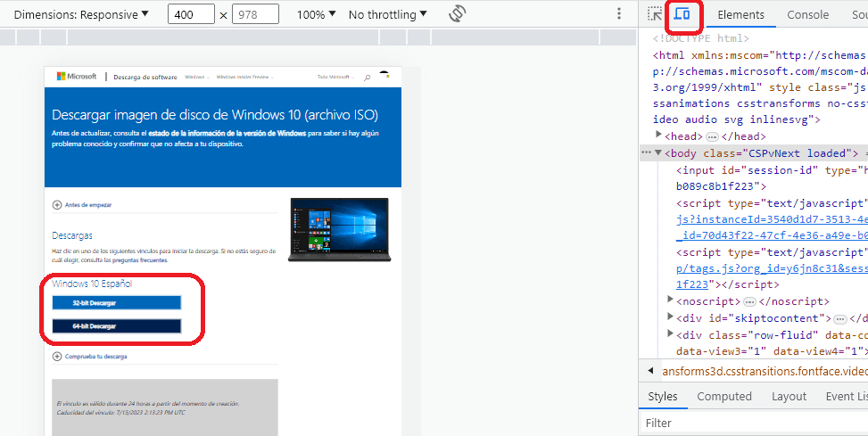The image size is (868, 436).
Task: Toggle the device toolbar icon
Action: 682,14
